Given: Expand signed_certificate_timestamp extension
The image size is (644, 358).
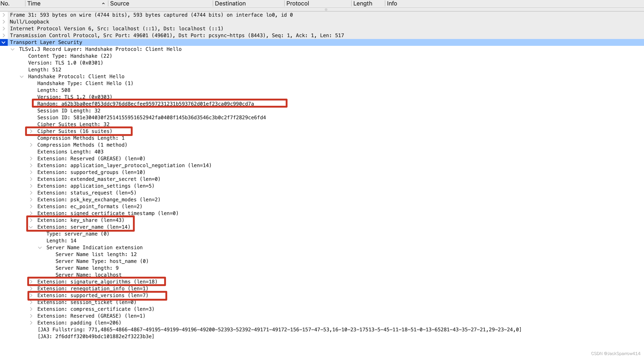Looking at the screenshot, I should [31, 213].
